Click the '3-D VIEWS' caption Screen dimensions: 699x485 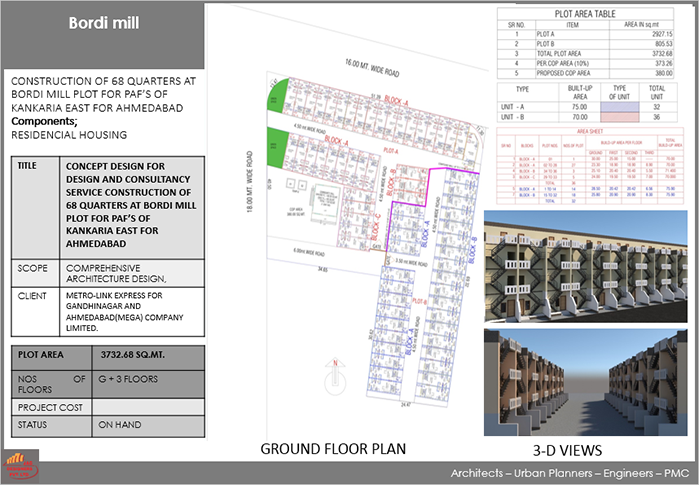point(567,450)
